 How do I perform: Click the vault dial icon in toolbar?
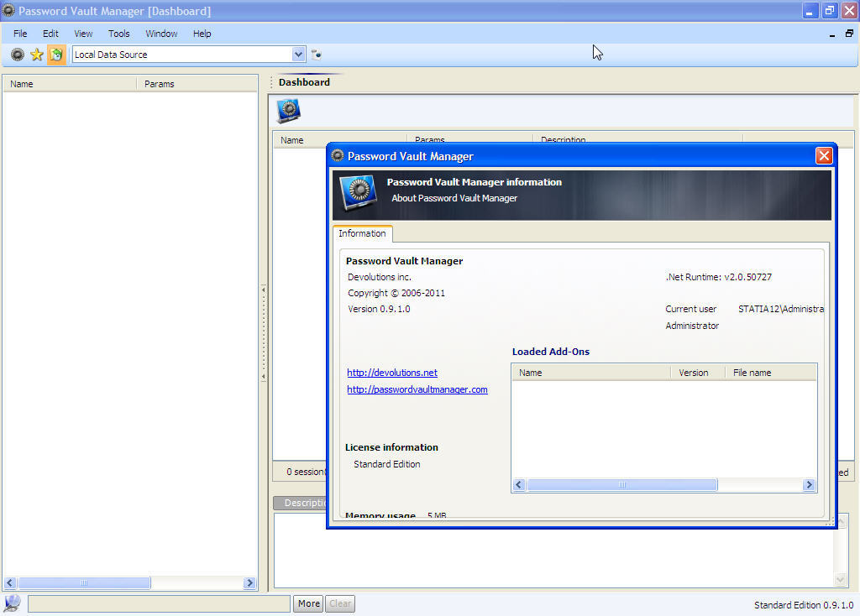point(18,55)
